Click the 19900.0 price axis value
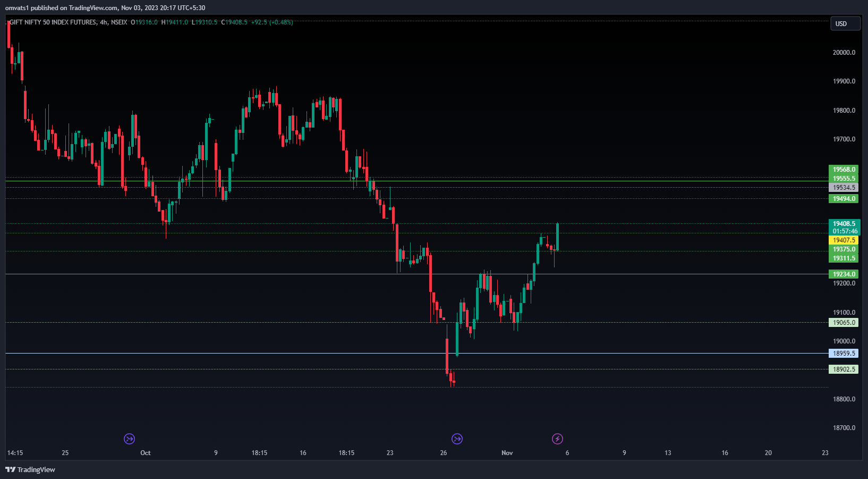 click(x=844, y=81)
